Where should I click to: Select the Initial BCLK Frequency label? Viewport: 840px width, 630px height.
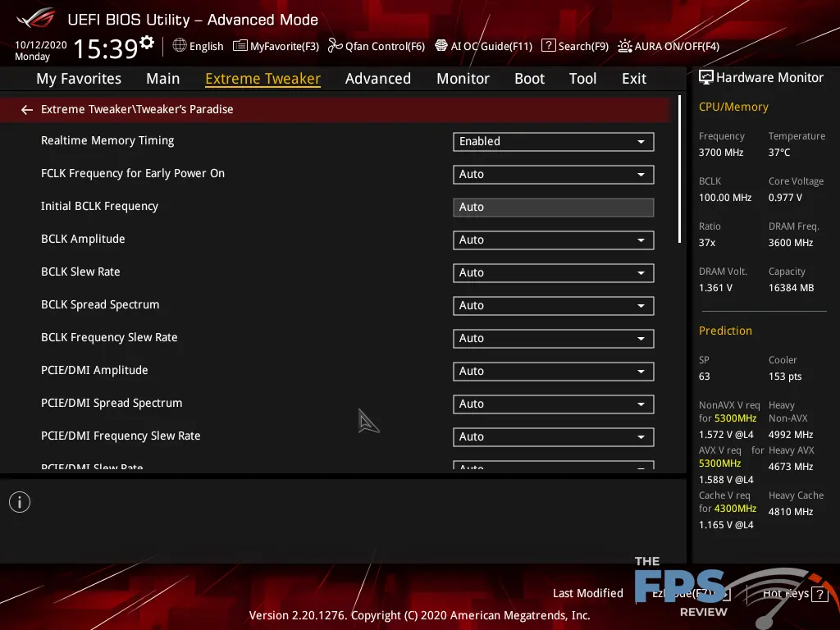(99, 206)
